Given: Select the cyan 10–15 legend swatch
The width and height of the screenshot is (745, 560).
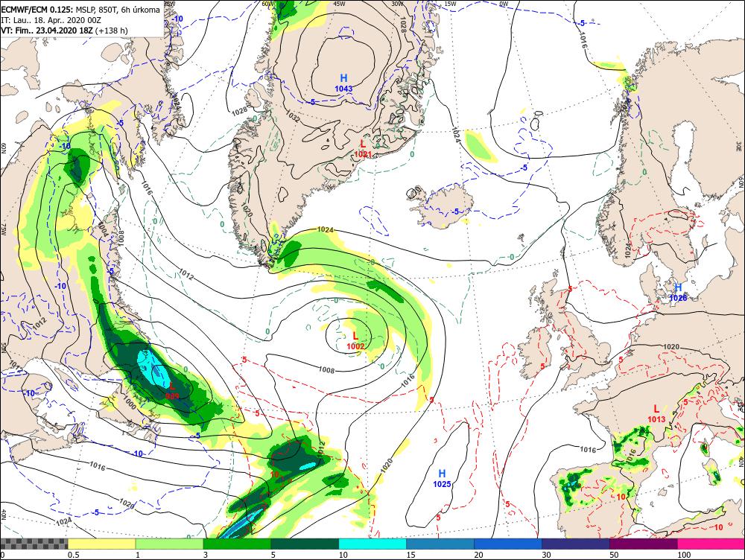Looking at the screenshot, I should click(372, 544).
